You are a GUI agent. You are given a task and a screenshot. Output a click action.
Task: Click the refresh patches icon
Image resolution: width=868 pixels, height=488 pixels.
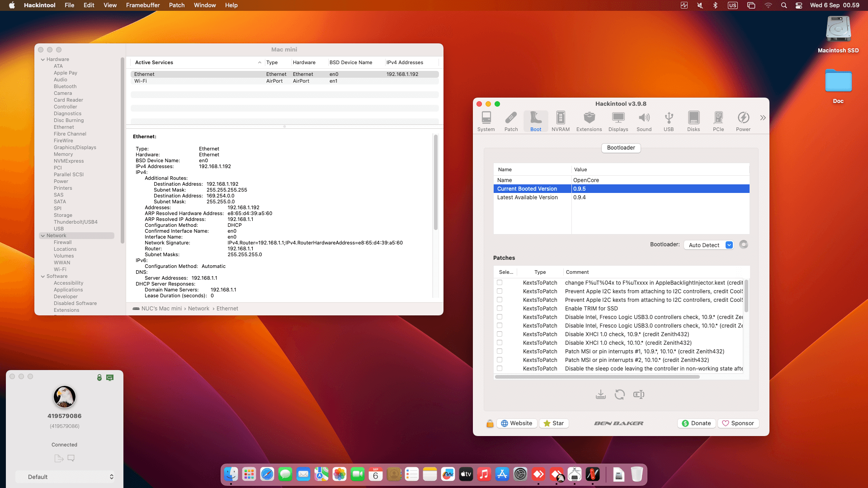[619, 394]
